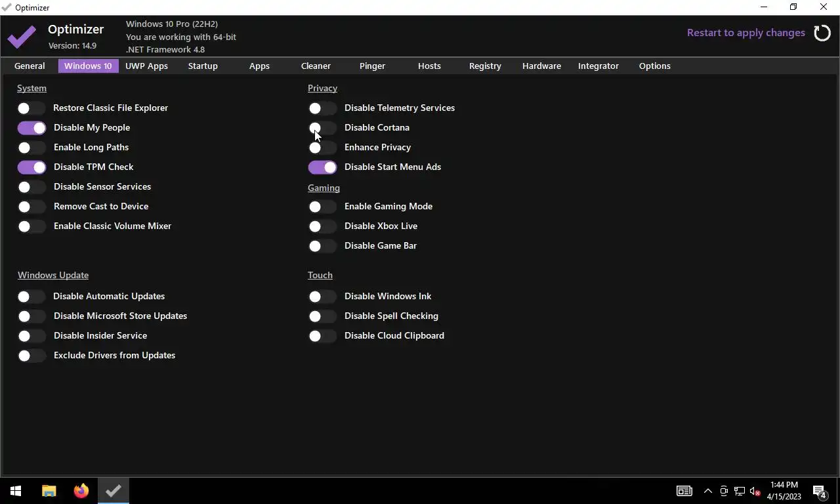The width and height of the screenshot is (840, 504).
Task: Toggle Disable Windows Ink switch
Action: pyautogui.click(x=322, y=297)
